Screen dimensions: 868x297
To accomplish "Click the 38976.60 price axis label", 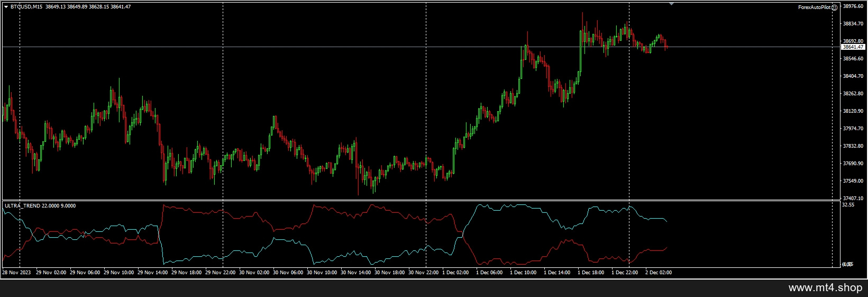I will pos(853,6).
